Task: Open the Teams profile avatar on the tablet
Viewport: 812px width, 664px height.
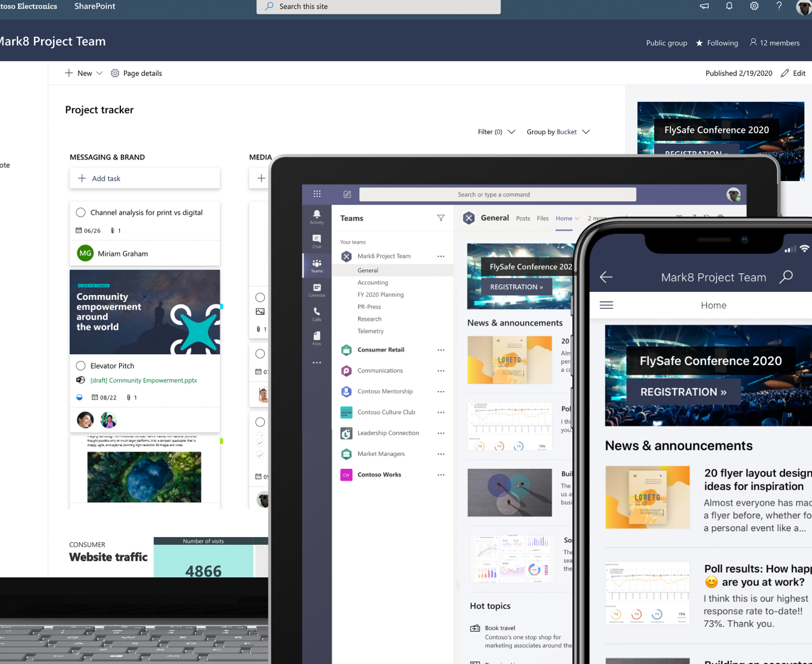Action: tap(733, 194)
